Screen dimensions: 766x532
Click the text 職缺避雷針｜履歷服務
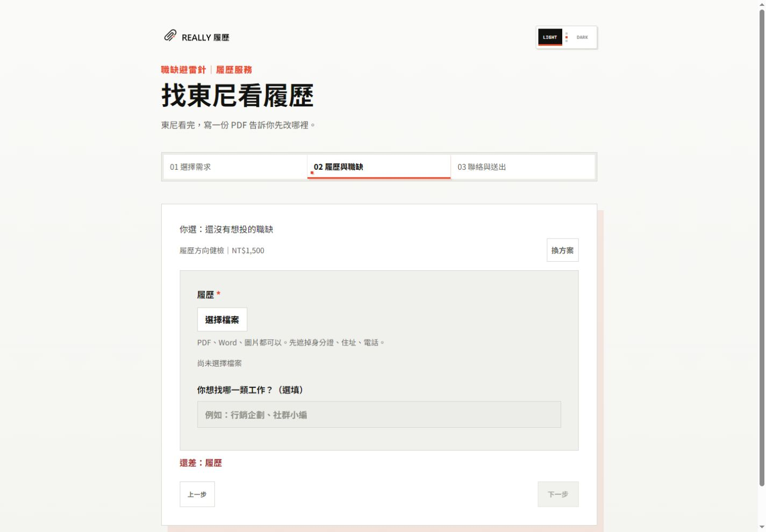(206, 70)
